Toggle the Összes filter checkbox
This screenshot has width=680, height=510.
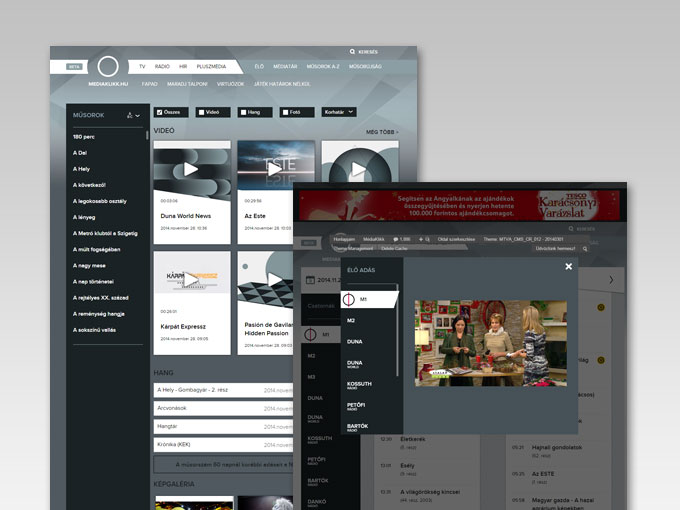tap(159, 112)
